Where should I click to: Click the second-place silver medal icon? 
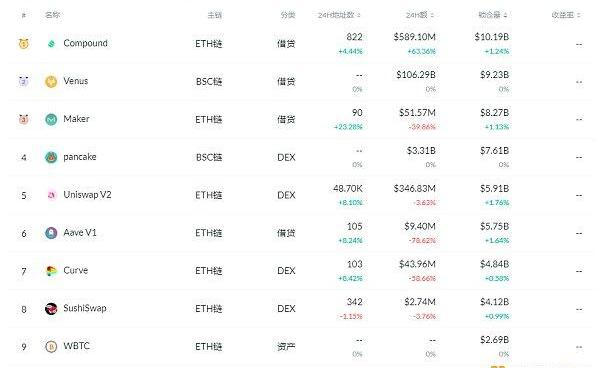click(24, 81)
